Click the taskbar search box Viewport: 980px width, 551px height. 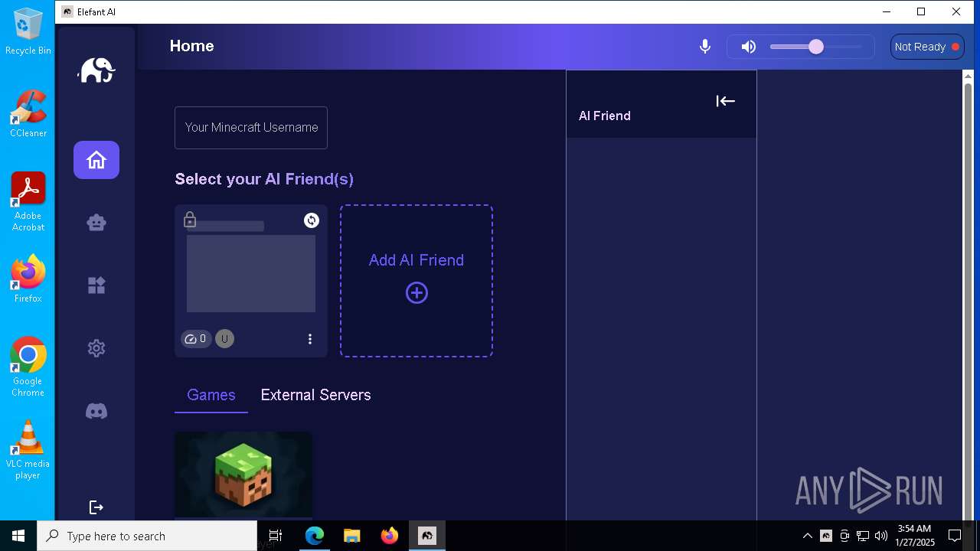(147, 536)
